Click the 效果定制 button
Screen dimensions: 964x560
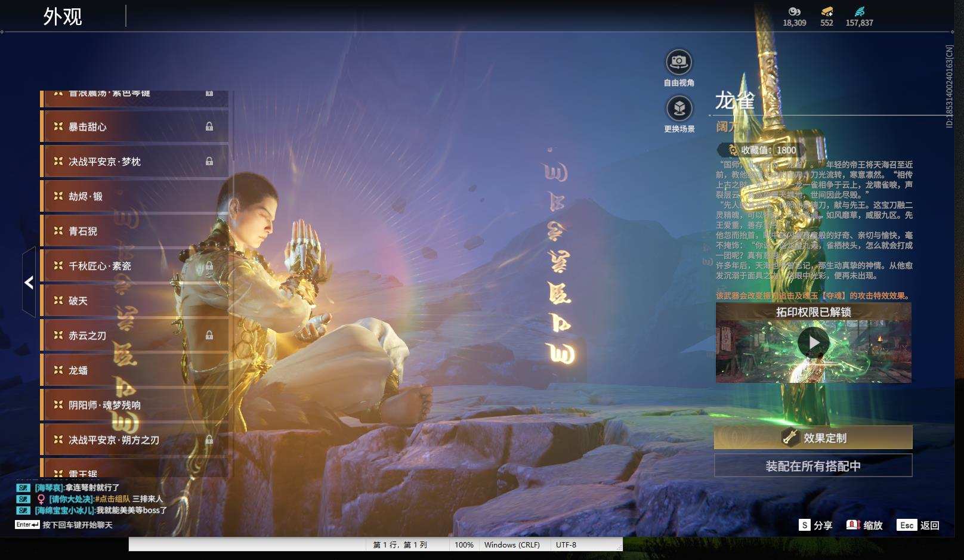[813, 437]
